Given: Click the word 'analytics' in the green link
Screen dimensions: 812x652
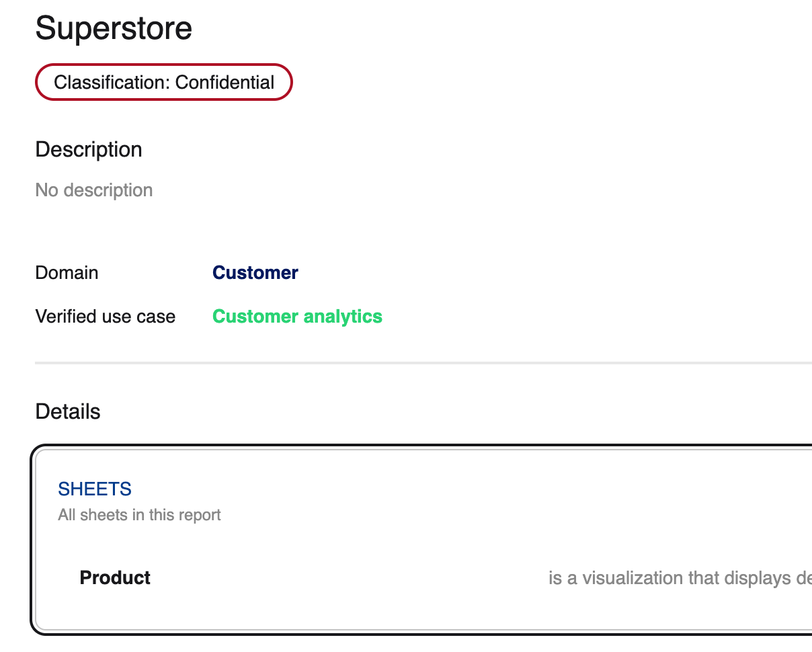Looking at the screenshot, I should click(343, 317).
